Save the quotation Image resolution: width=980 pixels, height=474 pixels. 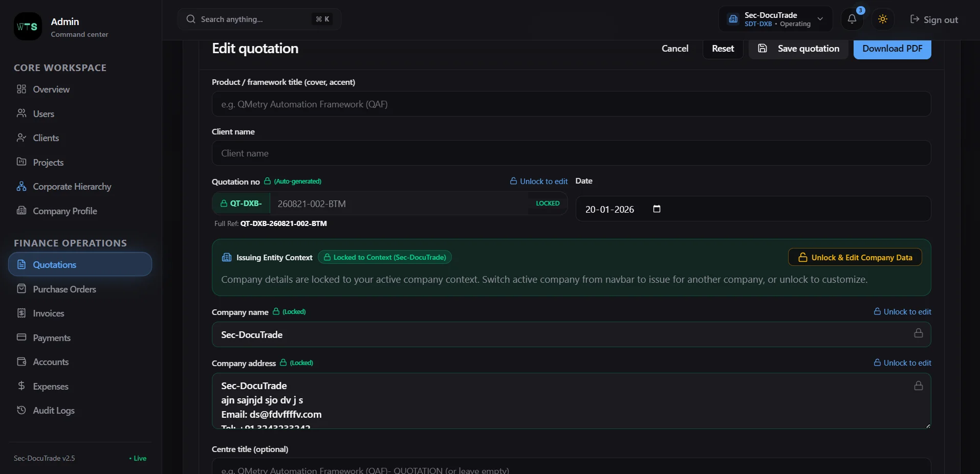coord(798,49)
